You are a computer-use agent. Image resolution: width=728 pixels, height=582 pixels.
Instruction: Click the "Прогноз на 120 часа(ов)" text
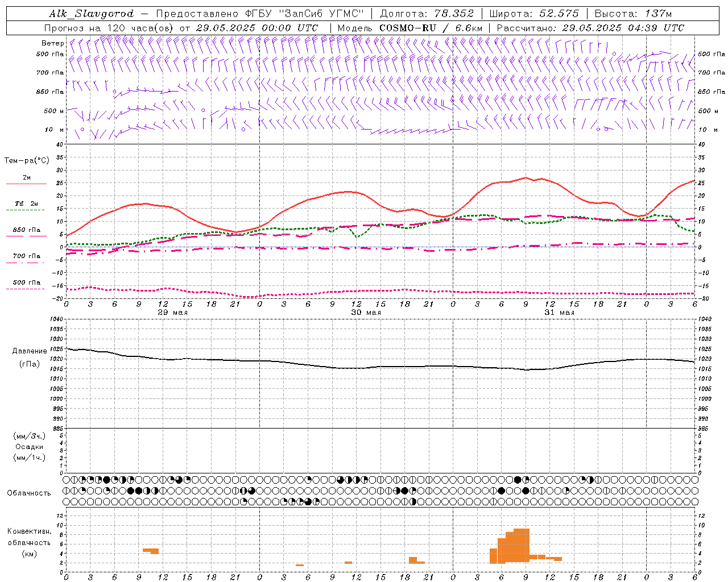point(110,28)
